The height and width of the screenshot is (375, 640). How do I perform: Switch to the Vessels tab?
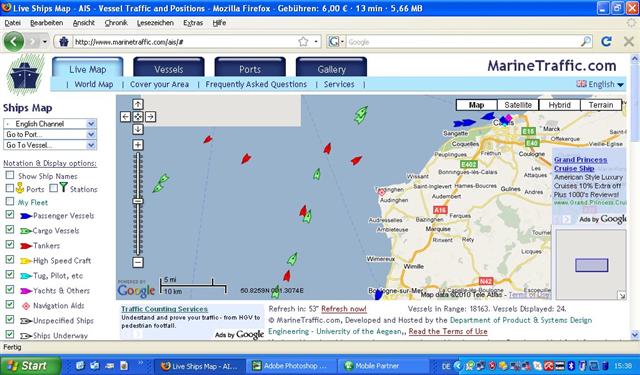[169, 68]
